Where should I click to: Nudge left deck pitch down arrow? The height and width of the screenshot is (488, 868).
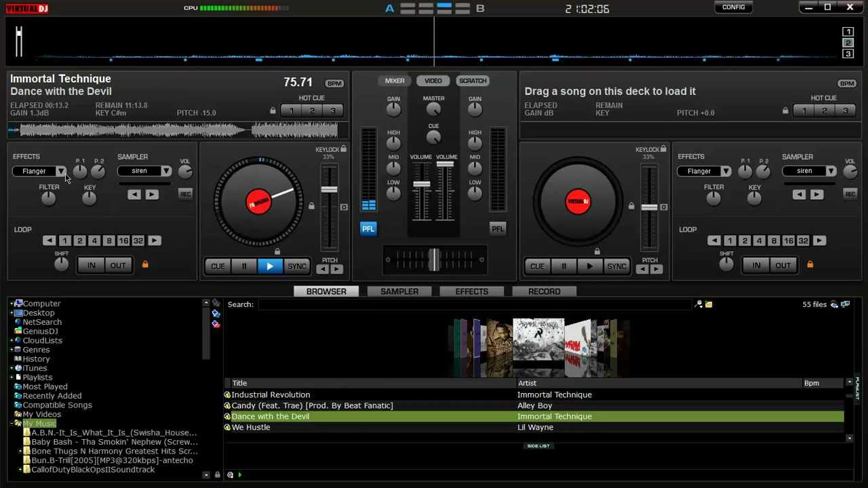[323, 269]
